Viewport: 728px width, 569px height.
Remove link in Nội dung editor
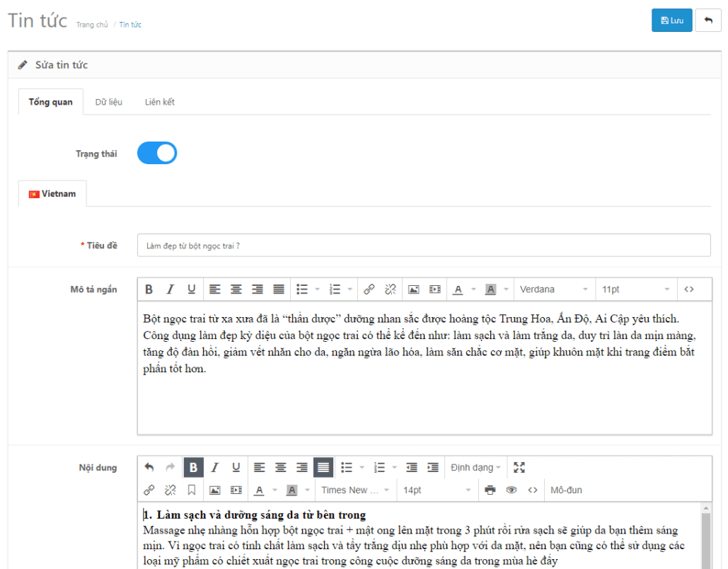click(170, 490)
